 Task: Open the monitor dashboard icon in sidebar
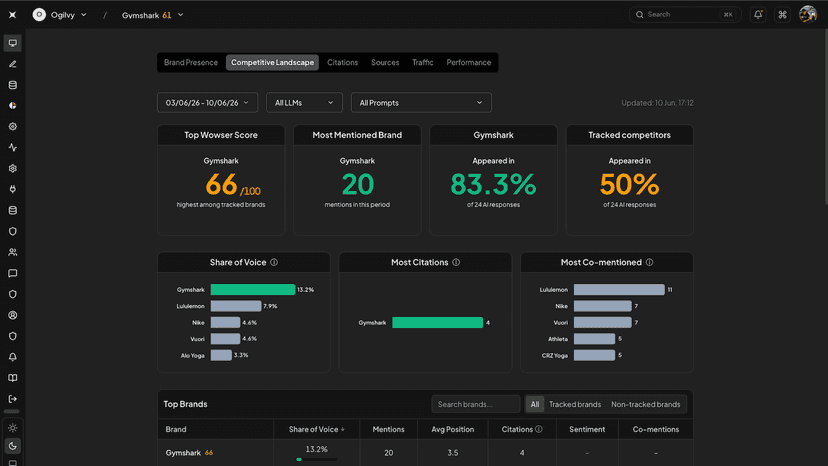(13, 43)
